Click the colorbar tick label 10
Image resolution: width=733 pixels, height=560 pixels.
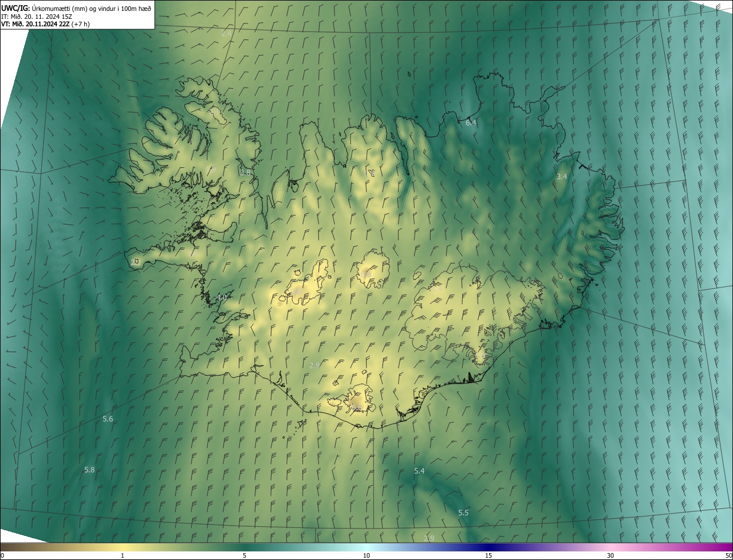tap(366, 555)
